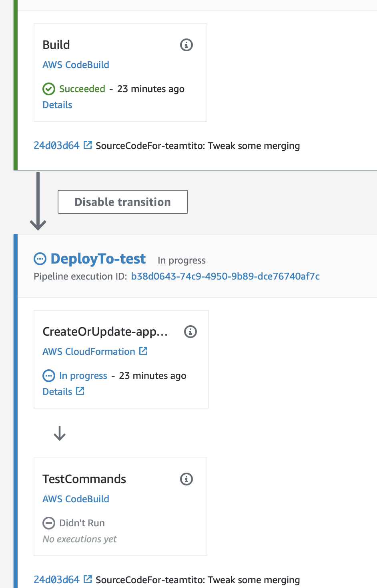Image resolution: width=377 pixels, height=588 pixels.
Task: Click the Build stage info icon
Action: (x=186, y=45)
